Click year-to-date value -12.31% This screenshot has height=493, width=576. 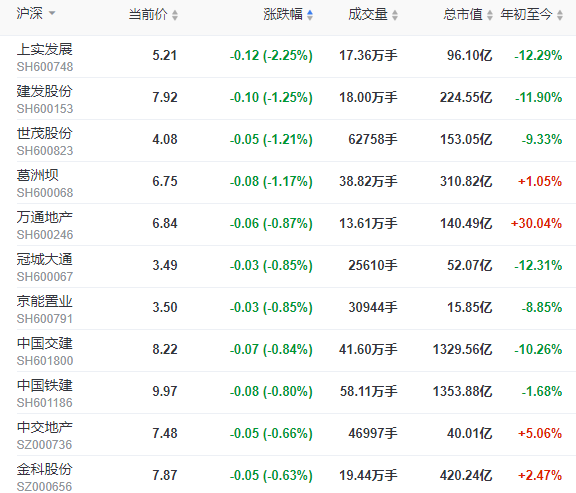point(538,265)
